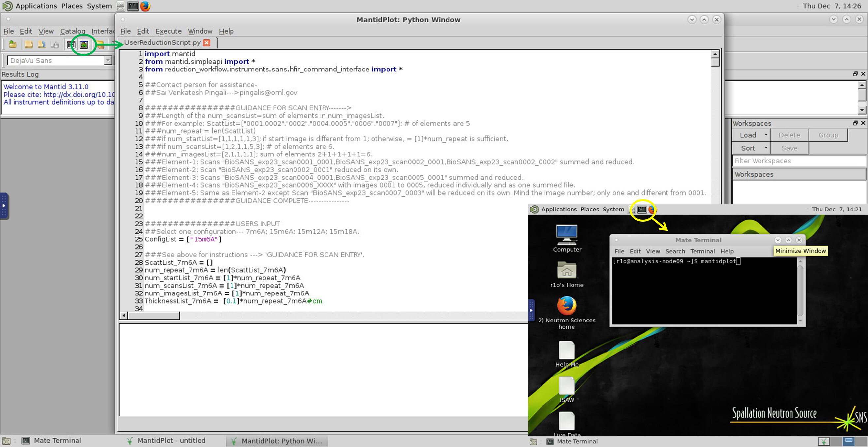Image resolution: width=868 pixels, height=447 pixels.
Task: Expand the Sort button dropdown arrow
Action: 766,148
